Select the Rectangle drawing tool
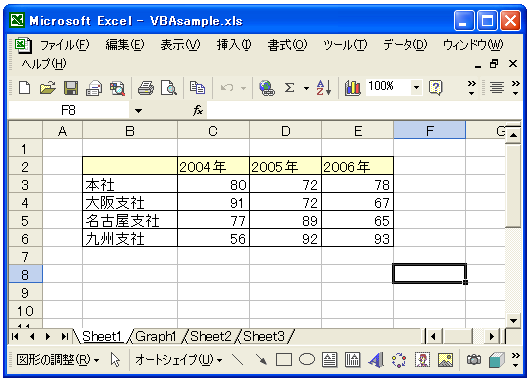529x381 pixels. [284, 360]
